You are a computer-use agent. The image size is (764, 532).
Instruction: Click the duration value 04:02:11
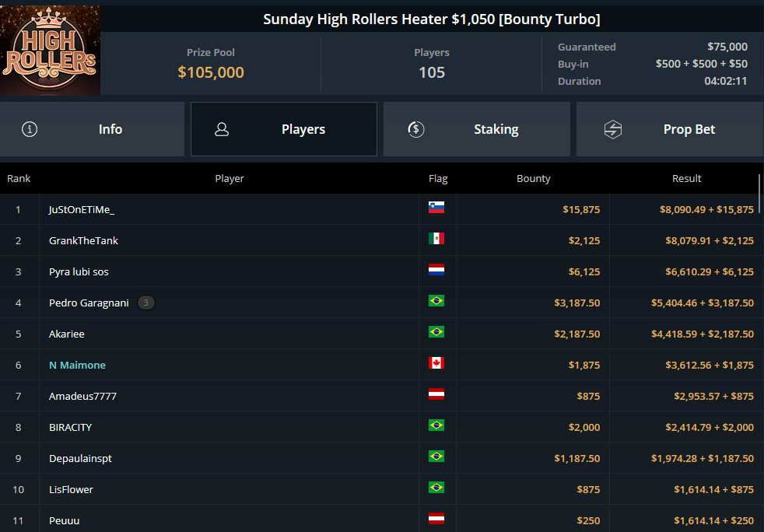(726, 81)
